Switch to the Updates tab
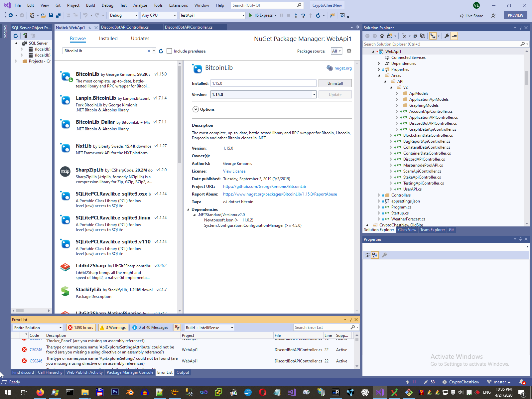The width and height of the screenshot is (532, 399). pos(140,39)
